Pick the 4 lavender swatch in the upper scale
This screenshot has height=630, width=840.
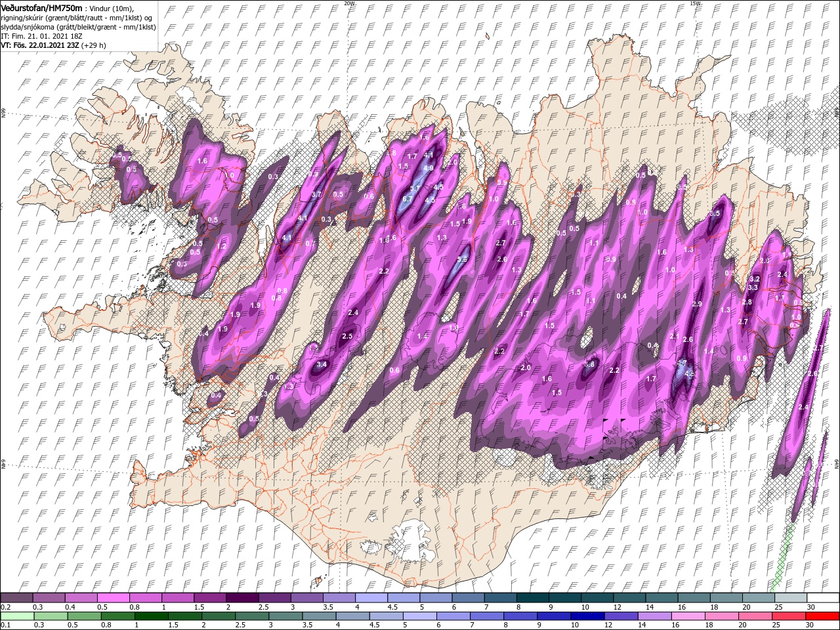click(371, 597)
